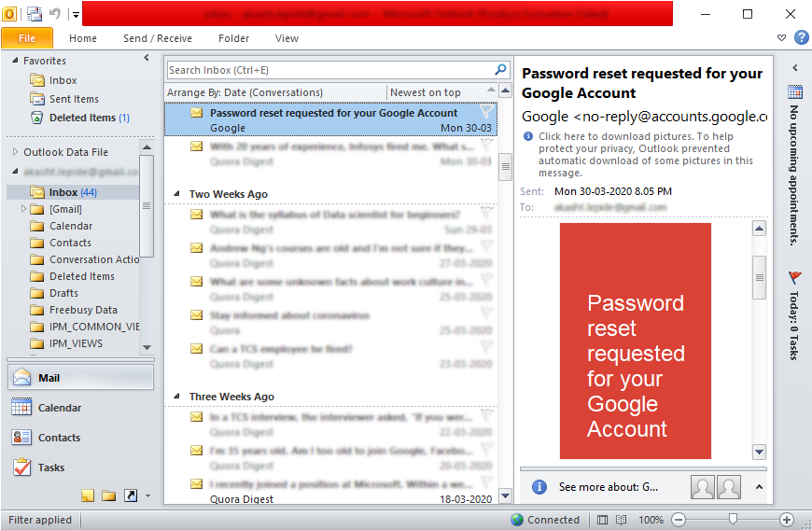Switch to the View ribbon tab

287,38
